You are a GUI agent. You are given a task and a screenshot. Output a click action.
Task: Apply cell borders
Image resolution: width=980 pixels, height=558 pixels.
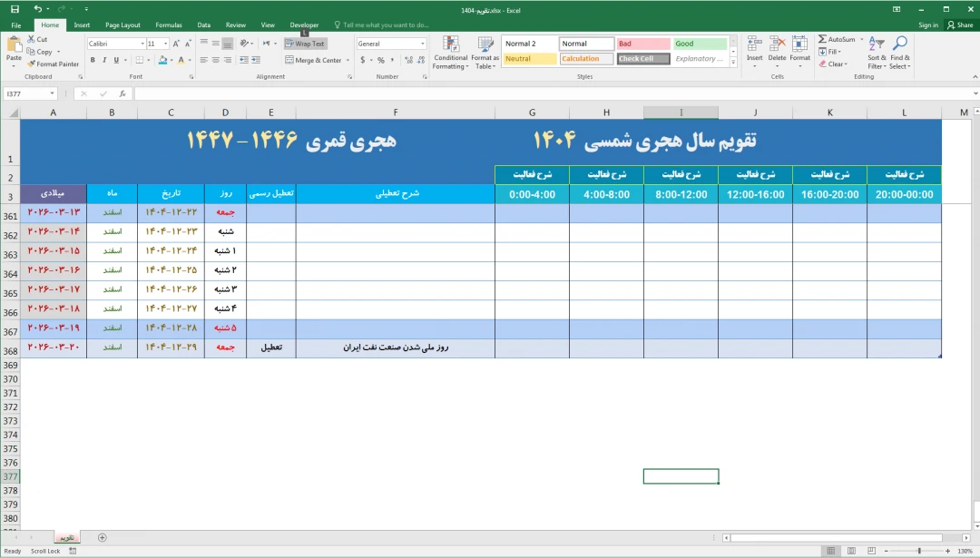pyautogui.click(x=140, y=60)
